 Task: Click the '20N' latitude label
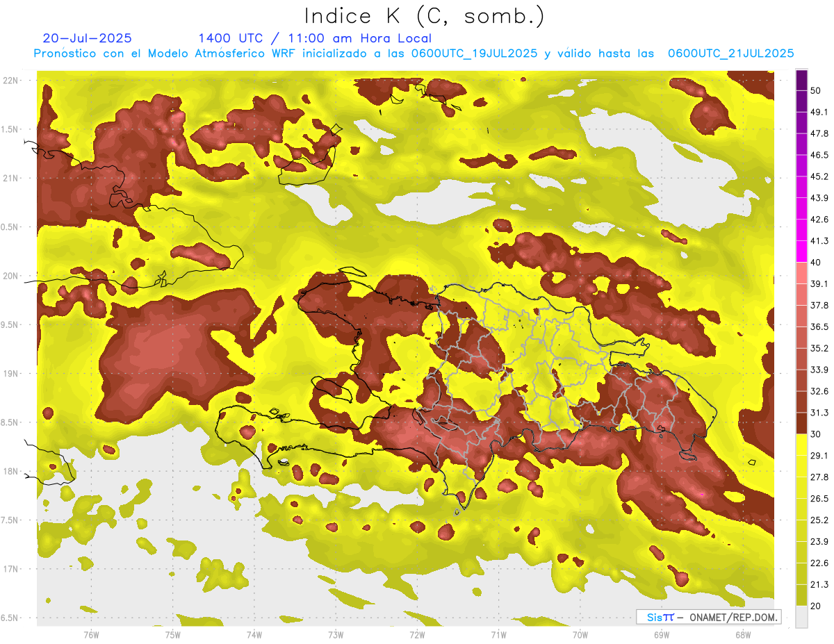pyautogui.click(x=10, y=276)
